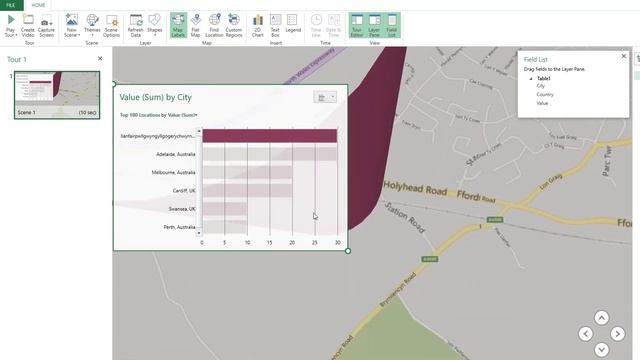Click Refresh Data
This screenshot has height=360, width=640.
coord(136,26)
